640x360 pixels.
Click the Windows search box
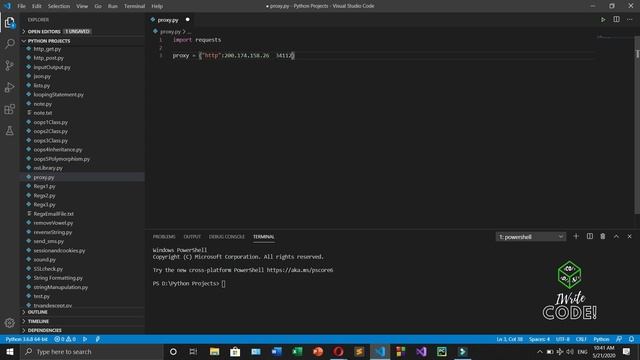pyautogui.click(x=92, y=352)
